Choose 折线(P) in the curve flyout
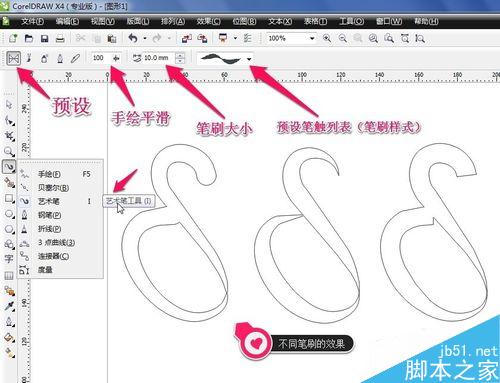The image size is (500, 383). [61, 229]
